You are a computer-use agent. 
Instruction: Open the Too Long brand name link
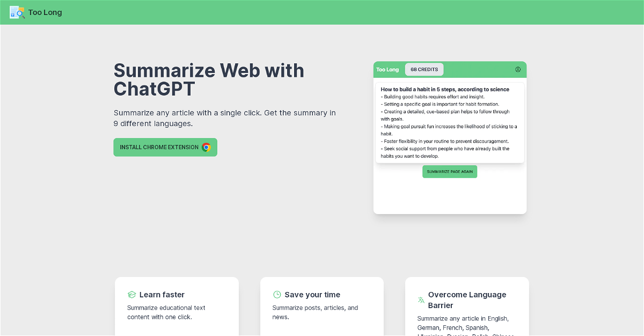pyautogui.click(x=45, y=12)
